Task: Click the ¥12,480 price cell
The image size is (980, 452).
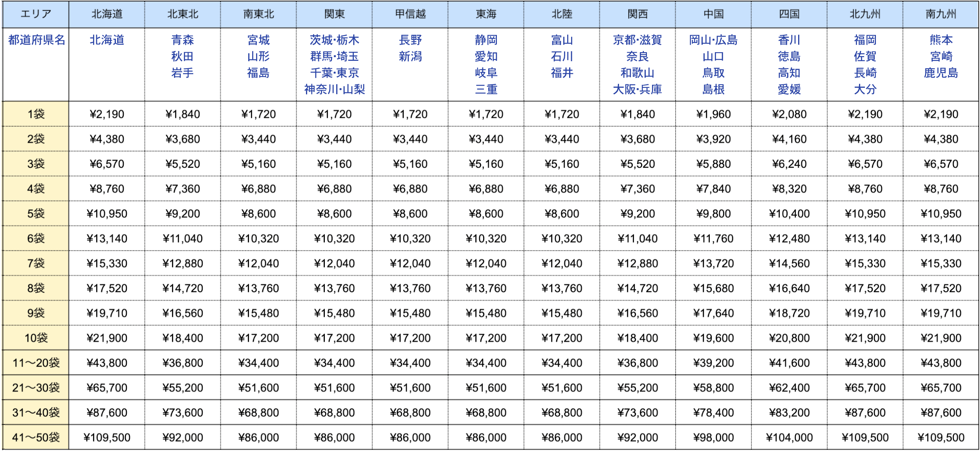Action: 789,239
